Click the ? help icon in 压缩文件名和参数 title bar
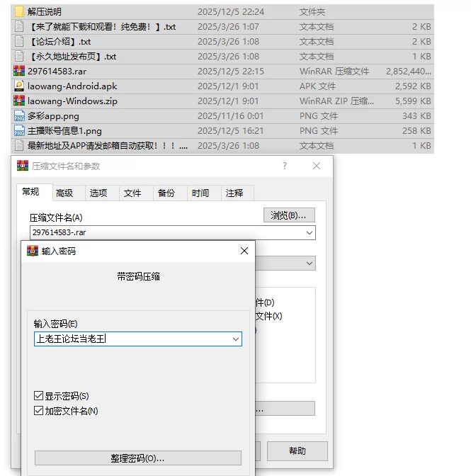Screen dimensions: 471x476 (x=285, y=166)
